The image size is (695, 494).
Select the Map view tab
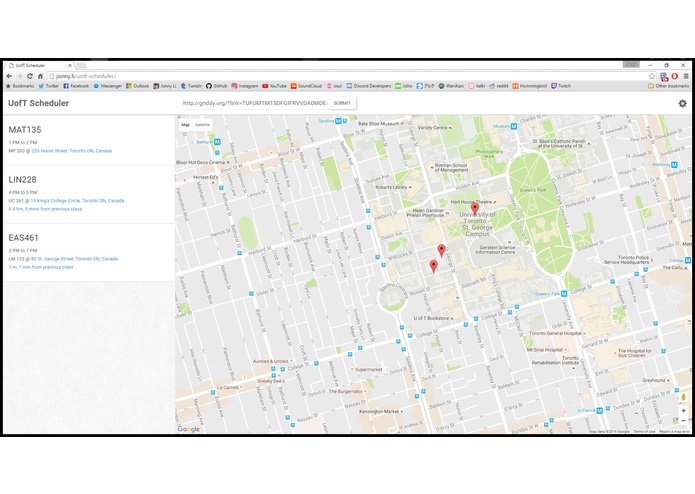[x=186, y=125]
